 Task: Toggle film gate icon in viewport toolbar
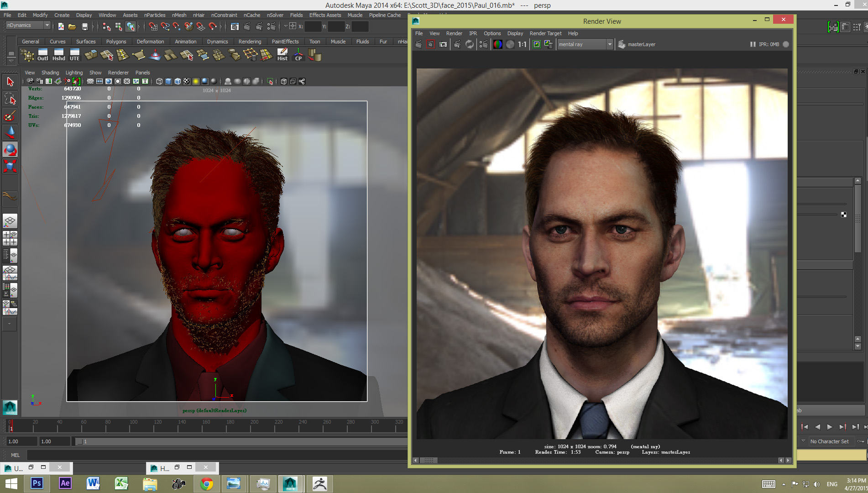pos(99,81)
